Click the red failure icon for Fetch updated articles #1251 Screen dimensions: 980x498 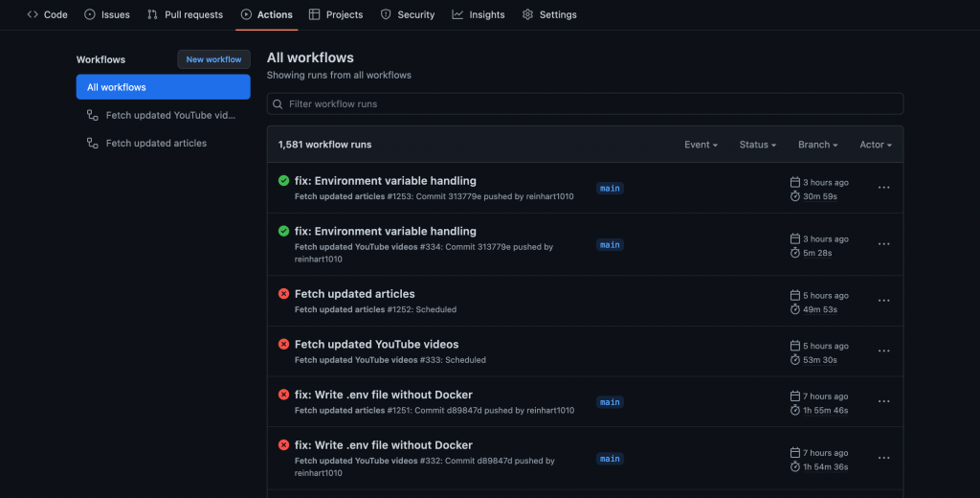point(283,395)
